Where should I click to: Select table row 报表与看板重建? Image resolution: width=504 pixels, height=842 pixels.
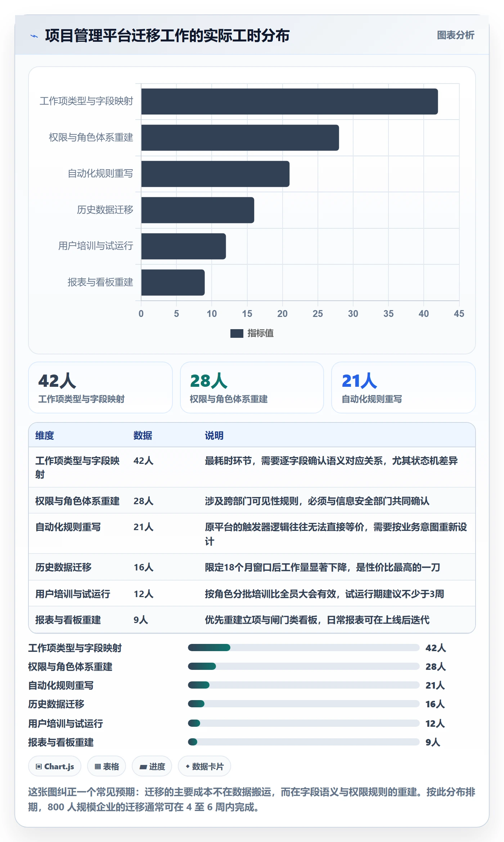point(252,620)
